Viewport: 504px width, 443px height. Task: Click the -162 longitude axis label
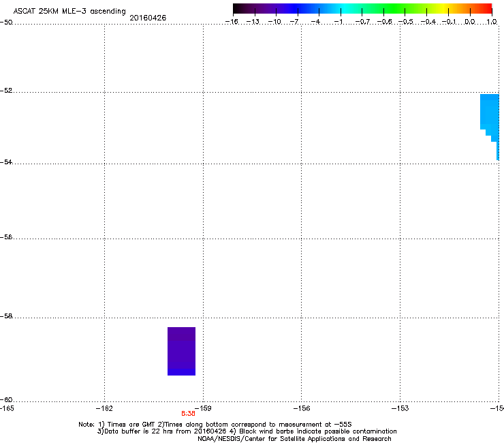point(104,408)
